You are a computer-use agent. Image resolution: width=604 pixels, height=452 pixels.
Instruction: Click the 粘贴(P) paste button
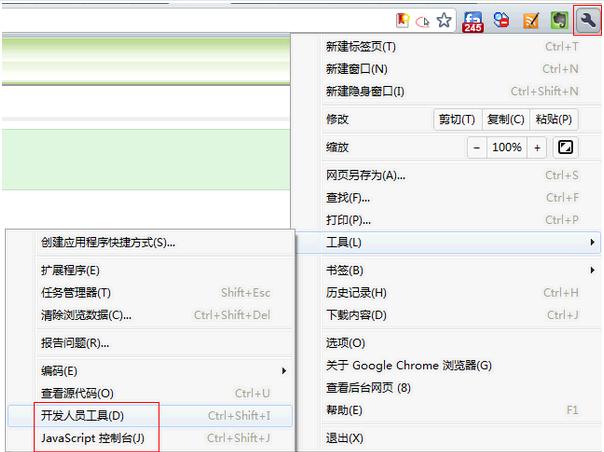point(555,119)
